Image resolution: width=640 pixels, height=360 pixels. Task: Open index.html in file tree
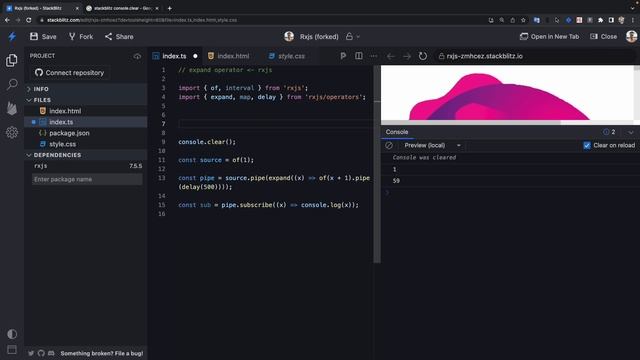click(86, 111)
